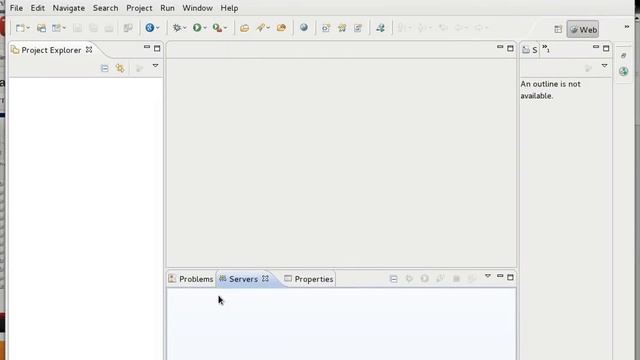
Task: Expand the pencil wizard icon's dropdown arrow
Action: point(268,28)
